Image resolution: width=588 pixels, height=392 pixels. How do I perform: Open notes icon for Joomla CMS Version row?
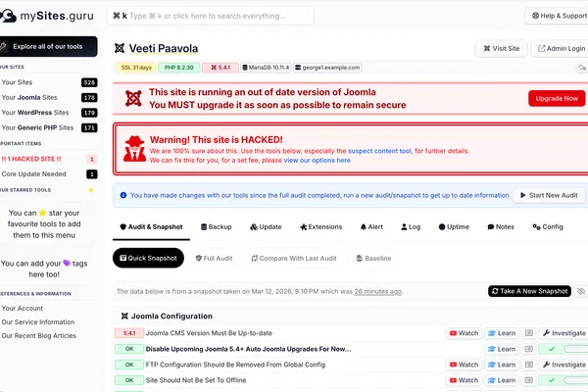pos(529,333)
